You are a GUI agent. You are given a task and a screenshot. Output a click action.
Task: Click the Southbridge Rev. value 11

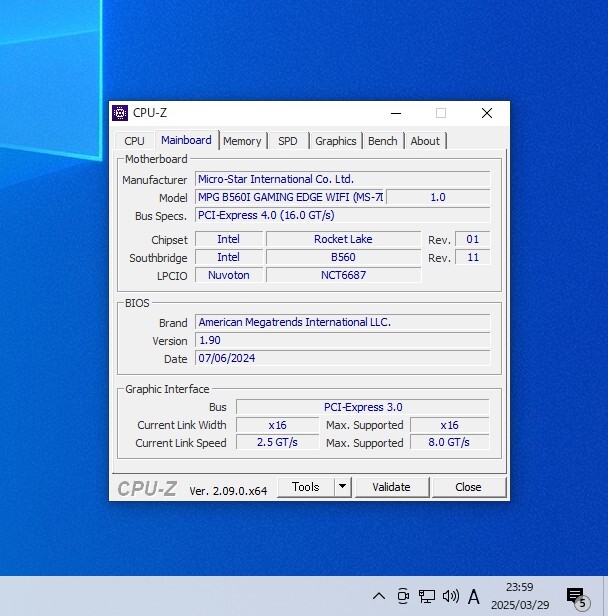point(472,257)
